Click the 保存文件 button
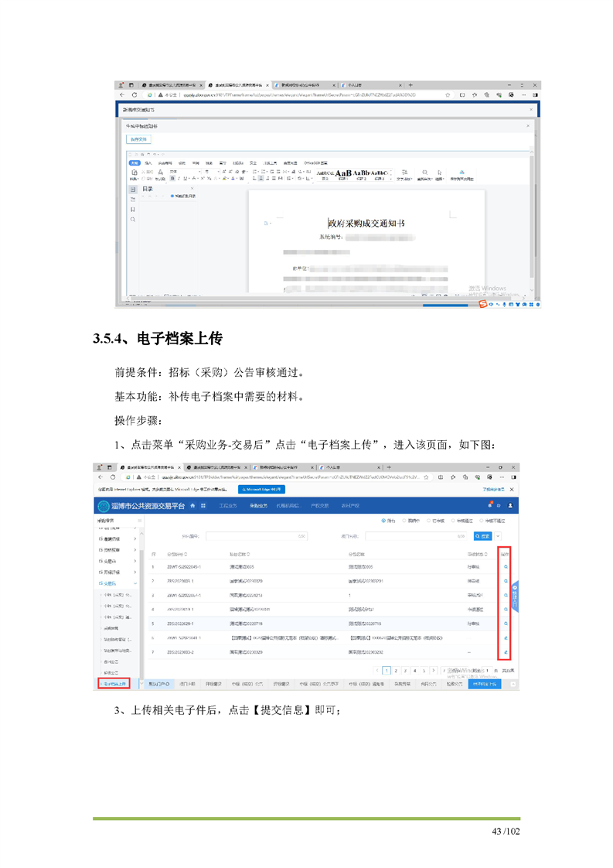Viewport: 613px width, 868px height. pyautogui.click(x=137, y=139)
